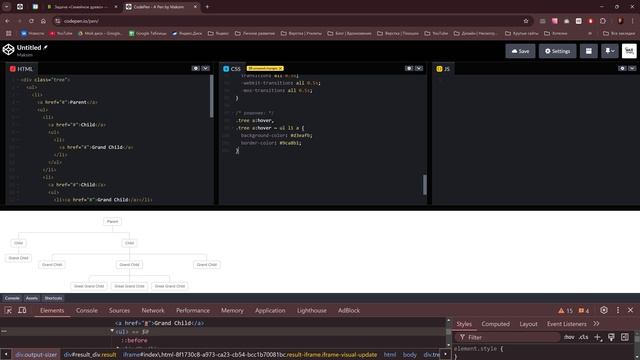Toggle the :hov element state panel
The width and height of the screenshot is (640, 360).
(569, 337)
